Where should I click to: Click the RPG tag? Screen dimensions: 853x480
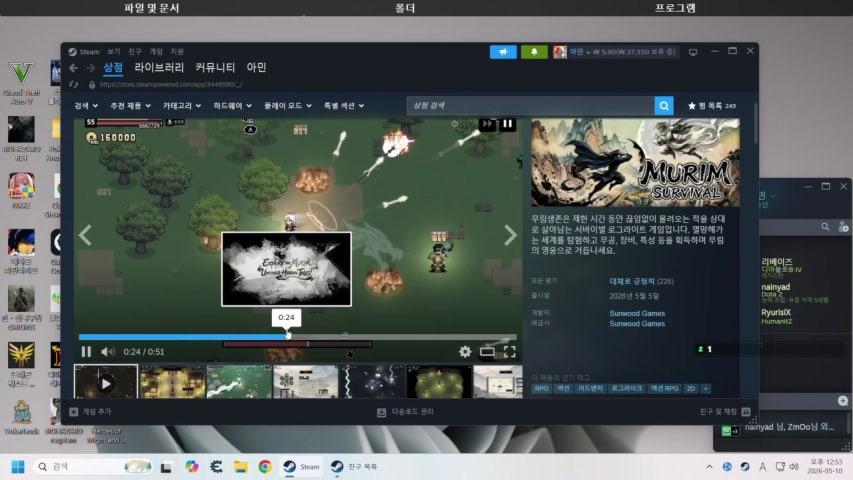point(541,389)
